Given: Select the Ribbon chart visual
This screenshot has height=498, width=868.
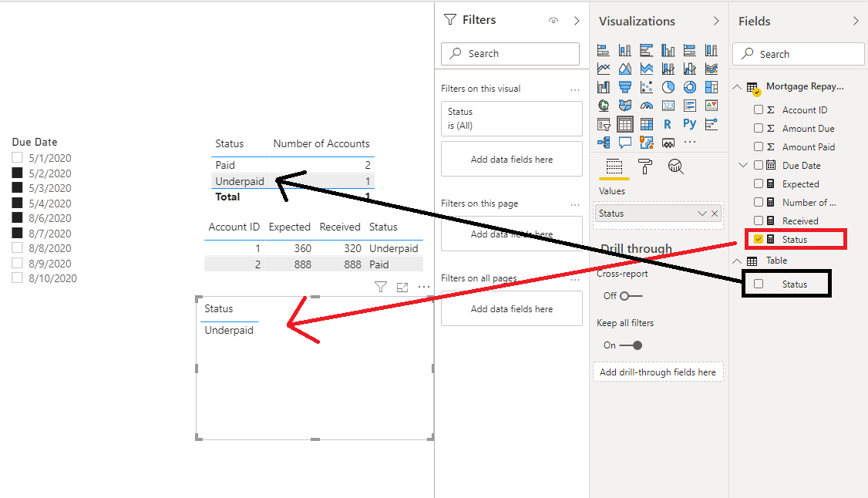Looking at the screenshot, I should pyautogui.click(x=712, y=69).
